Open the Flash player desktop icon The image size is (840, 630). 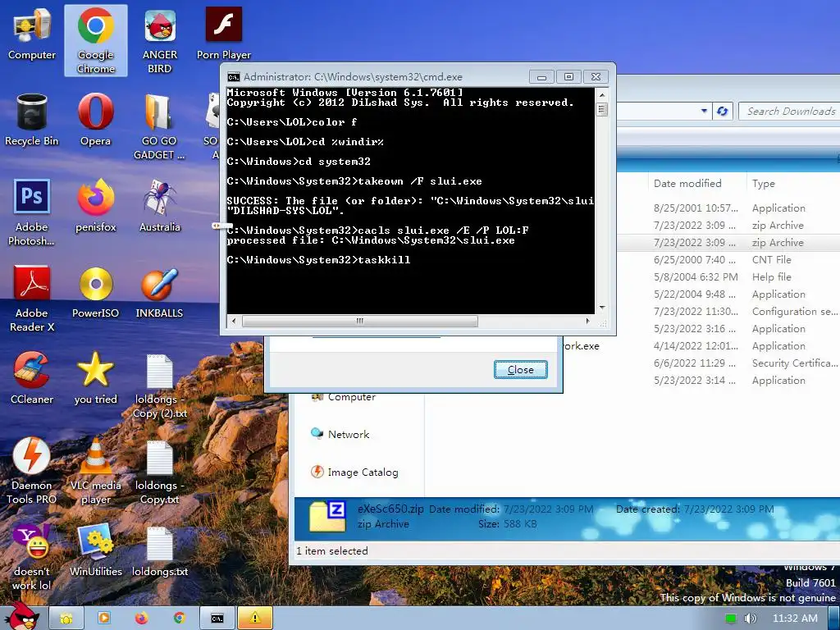(x=223, y=34)
